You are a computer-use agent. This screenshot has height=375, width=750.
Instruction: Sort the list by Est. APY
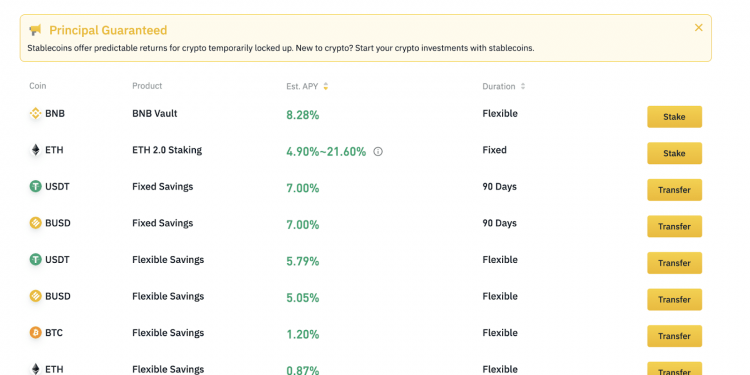coord(326,87)
